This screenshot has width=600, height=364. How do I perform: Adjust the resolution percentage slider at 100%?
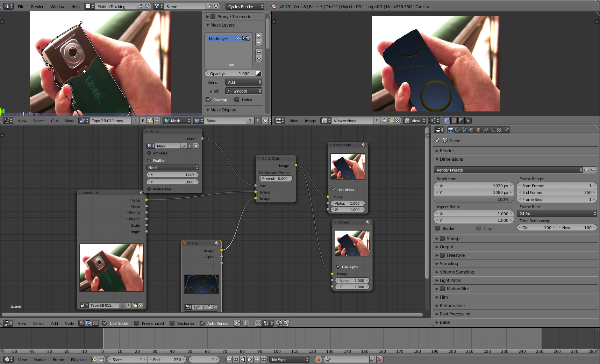pos(474,199)
